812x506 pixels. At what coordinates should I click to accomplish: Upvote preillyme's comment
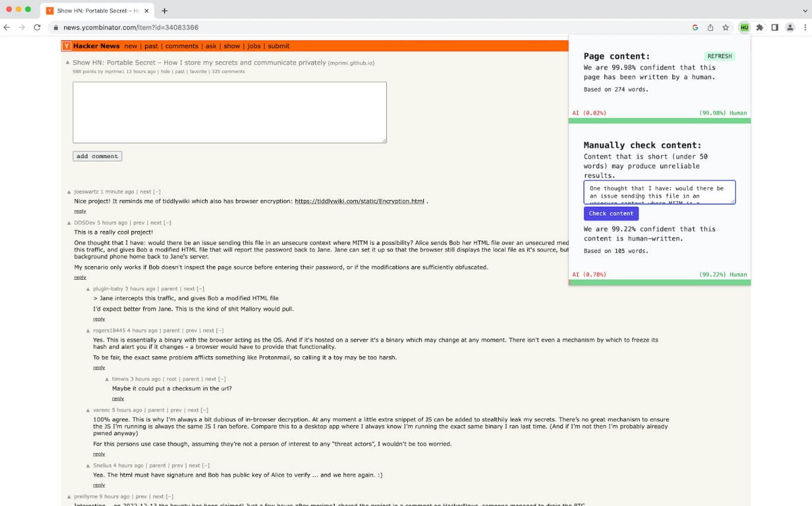click(70, 496)
